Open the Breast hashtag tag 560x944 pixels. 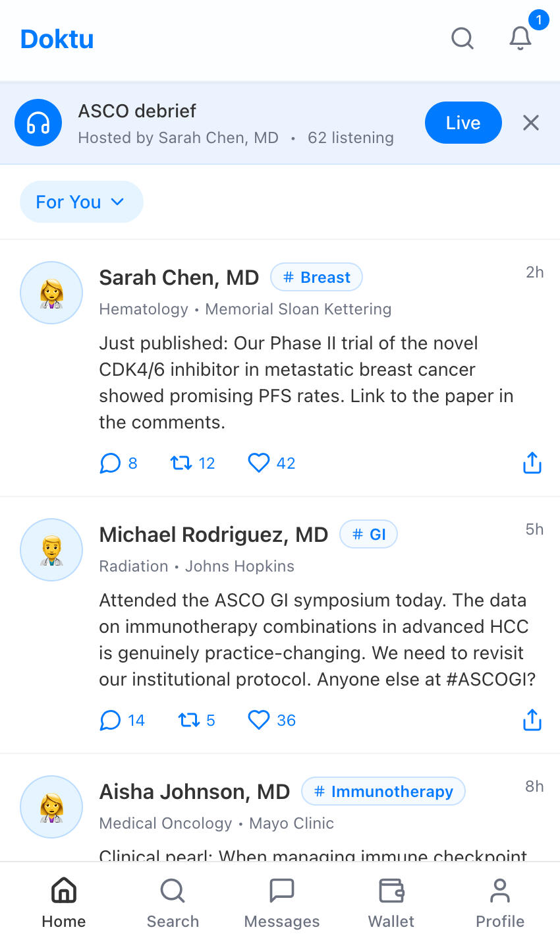point(316,278)
